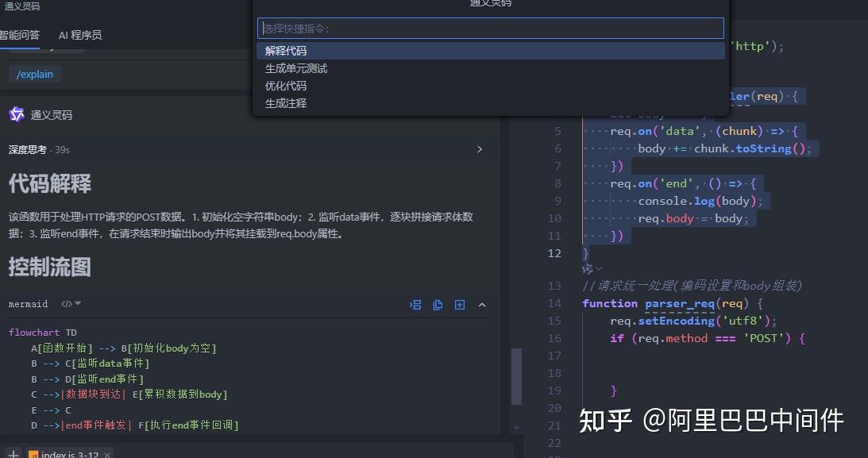The height and width of the screenshot is (458, 868).
Task: Click 'flowchart TD' line in mermaid code
Action: (43, 333)
